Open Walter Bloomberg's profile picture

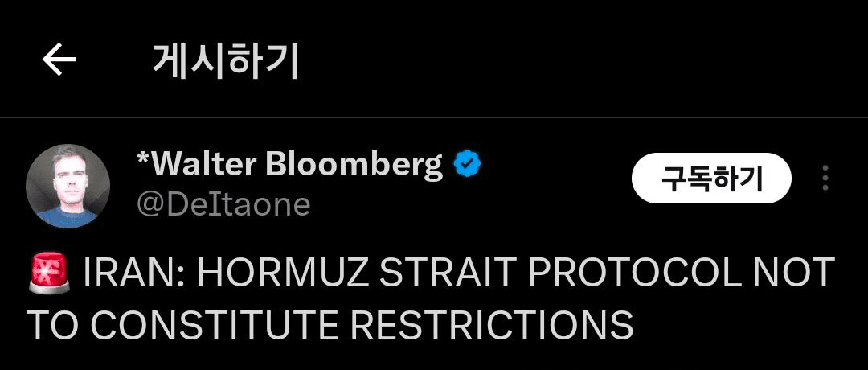(68, 186)
